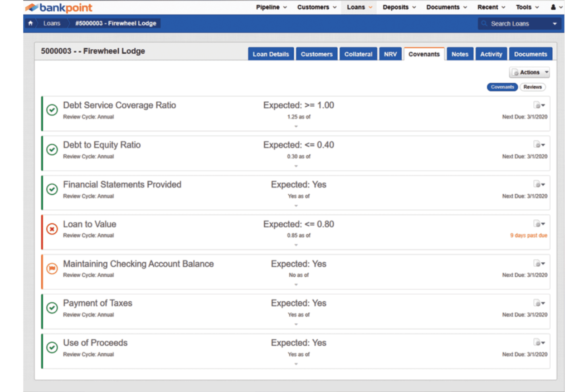Expand details under Debt Service Coverage Ratio

pyautogui.click(x=296, y=126)
